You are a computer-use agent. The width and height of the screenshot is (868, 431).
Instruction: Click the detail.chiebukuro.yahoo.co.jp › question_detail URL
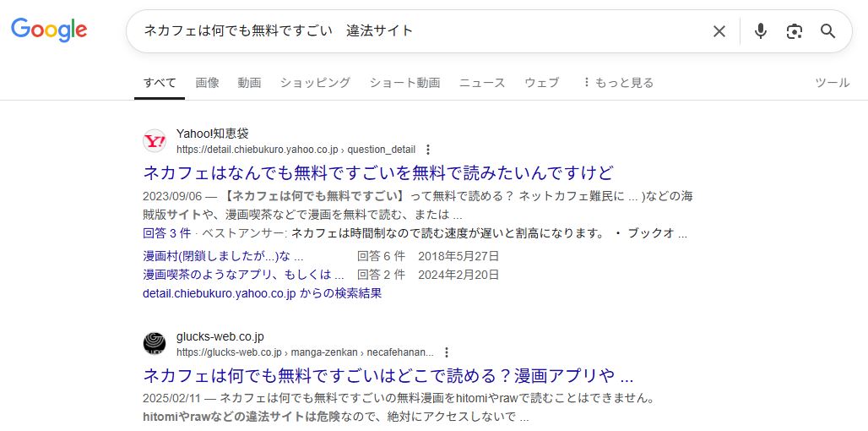point(296,150)
